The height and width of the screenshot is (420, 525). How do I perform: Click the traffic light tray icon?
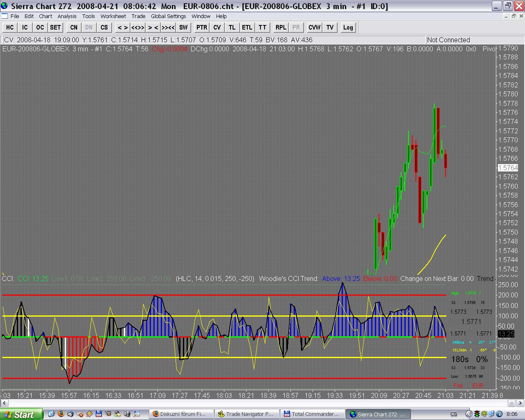point(478,414)
